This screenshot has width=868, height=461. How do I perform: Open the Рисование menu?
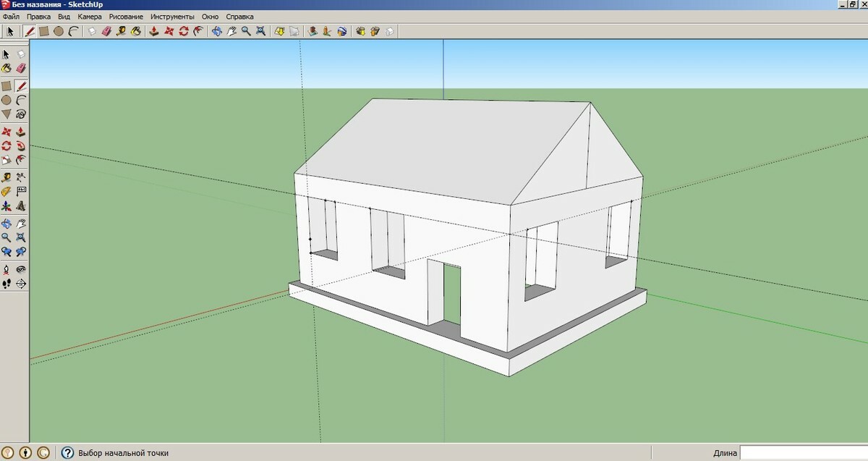pyautogui.click(x=126, y=16)
